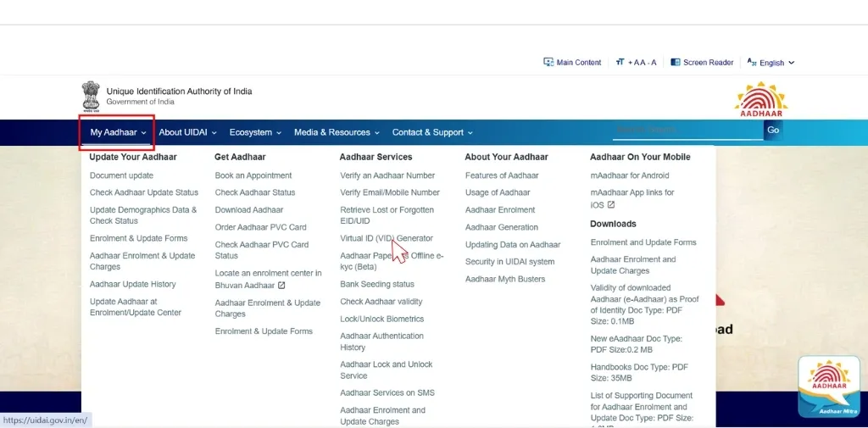The width and height of the screenshot is (868, 428).
Task: Expand the English language dropdown
Action: pos(777,63)
